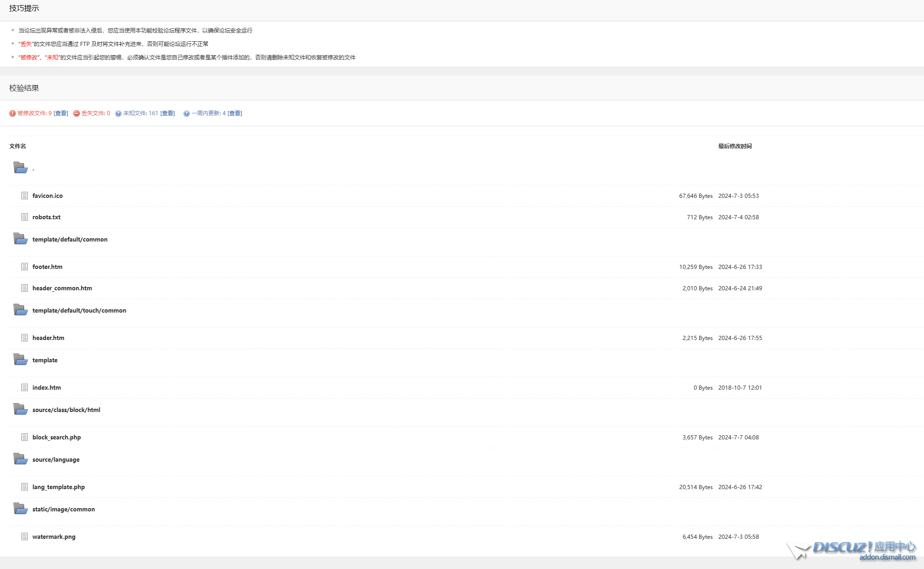Click the source/language folder icon

coord(20,459)
